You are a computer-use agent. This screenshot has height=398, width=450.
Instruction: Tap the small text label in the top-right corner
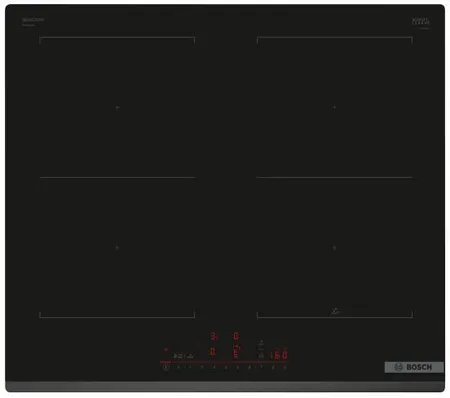click(x=421, y=22)
